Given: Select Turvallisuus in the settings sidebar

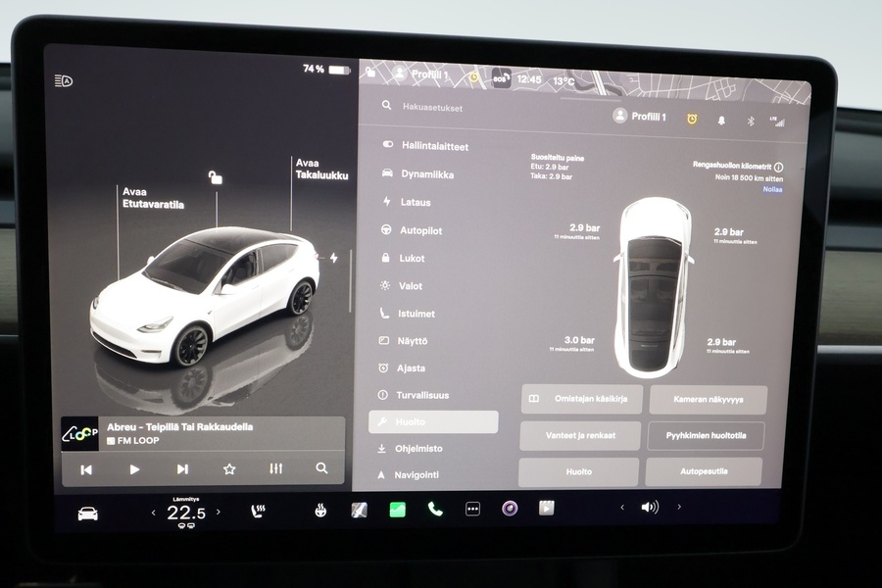Looking at the screenshot, I should coord(424,395).
